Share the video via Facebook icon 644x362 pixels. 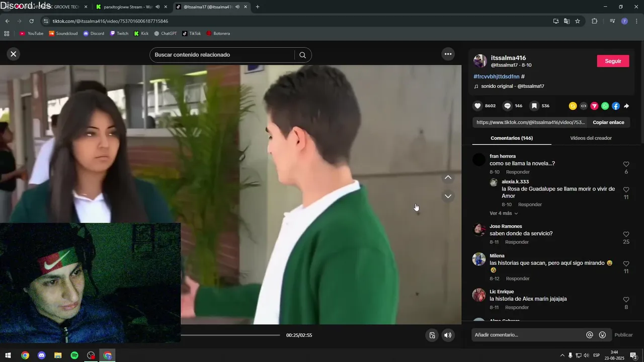[616, 106]
